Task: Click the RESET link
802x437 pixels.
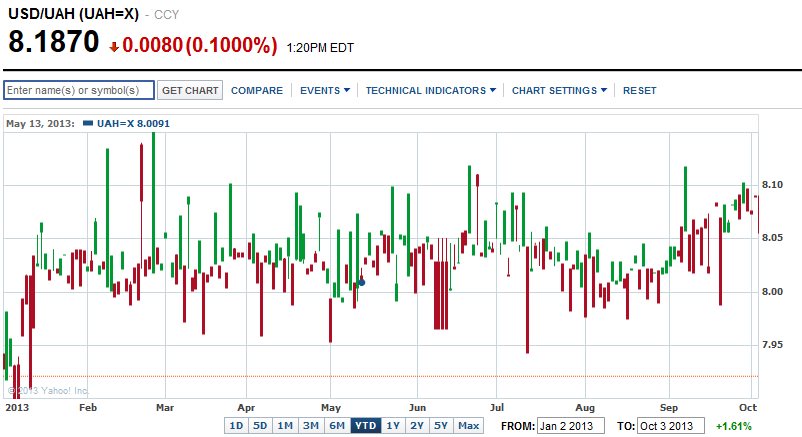Action: pos(639,91)
